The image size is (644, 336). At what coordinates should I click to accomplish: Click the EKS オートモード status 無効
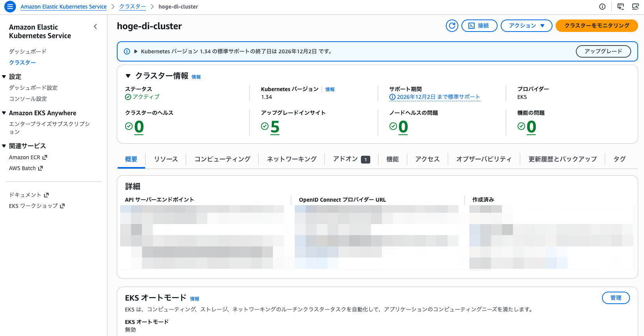click(x=130, y=330)
